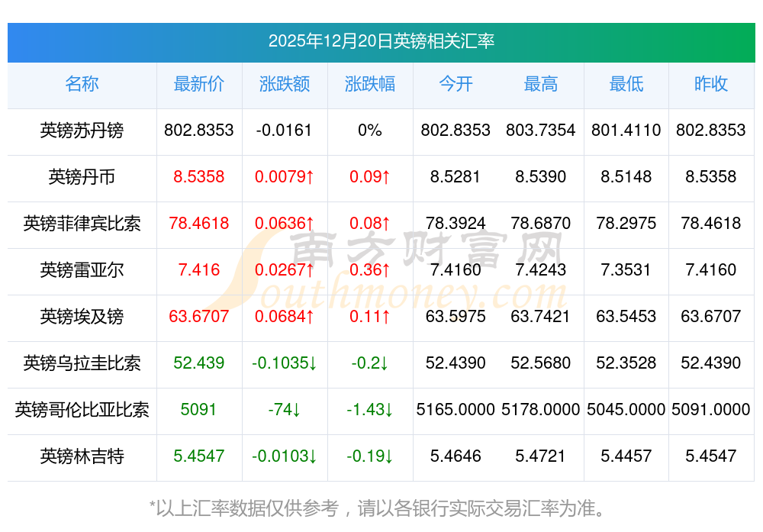
Task: Click change percent 0.36↑
Action: (370, 269)
